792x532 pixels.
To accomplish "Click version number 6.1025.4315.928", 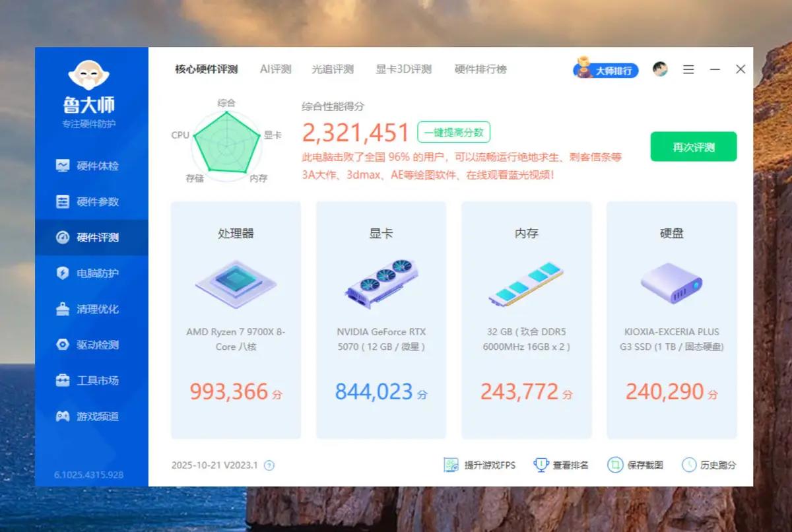I will [88, 475].
